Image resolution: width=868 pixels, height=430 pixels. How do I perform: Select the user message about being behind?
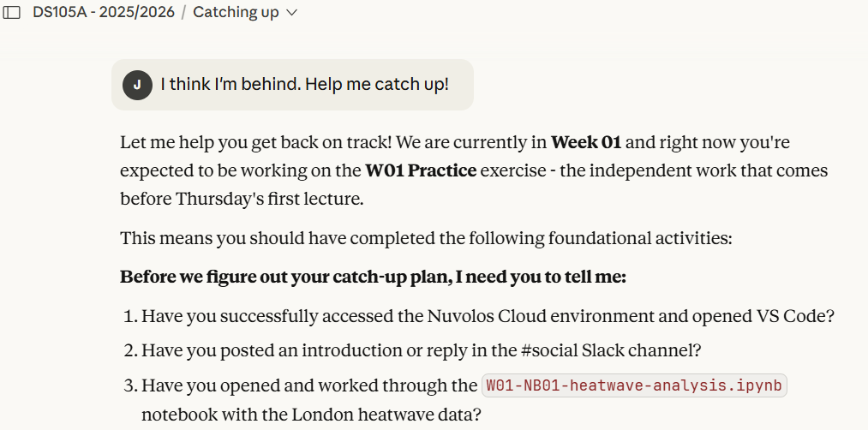pyautogui.click(x=304, y=85)
